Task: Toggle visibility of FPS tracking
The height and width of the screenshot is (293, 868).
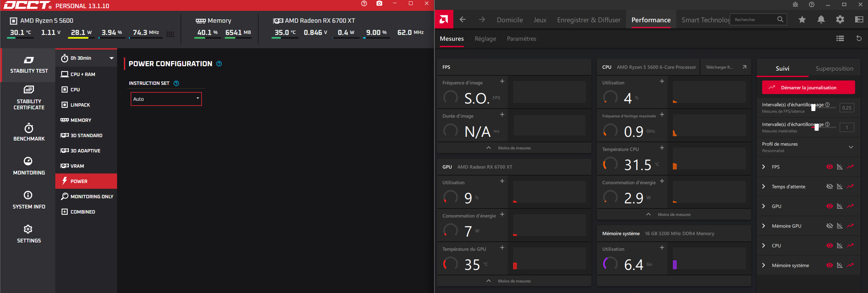Action: pos(830,167)
